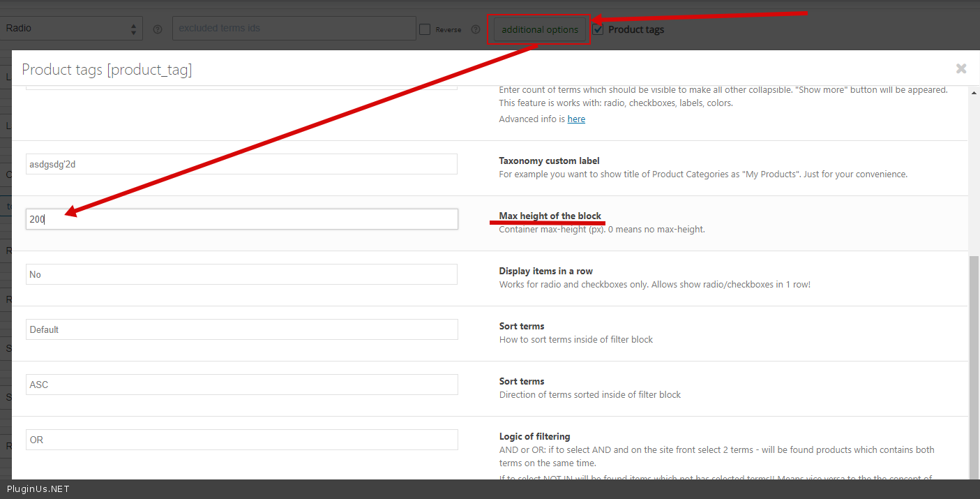Click the Max height input showing 200

click(x=241, y=219)
